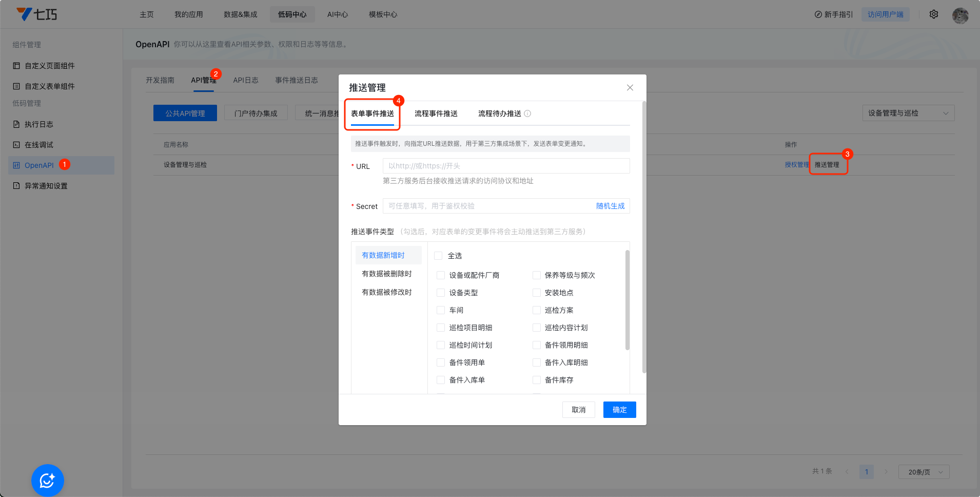The height and width of the screenshot is (497, 980).
Task: Click the 异常通知设置 sidebar icon
Action: [16, 186]
